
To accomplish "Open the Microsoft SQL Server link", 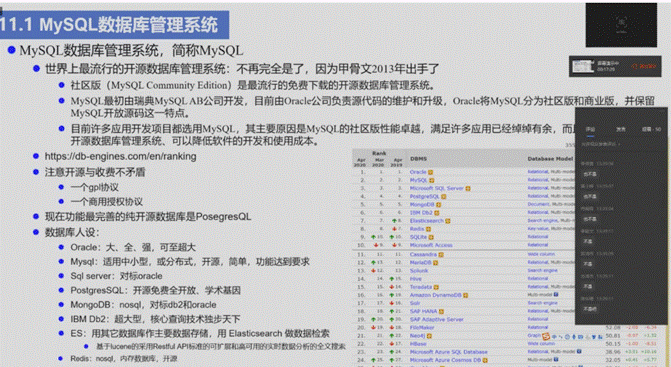I will point(436,188).
